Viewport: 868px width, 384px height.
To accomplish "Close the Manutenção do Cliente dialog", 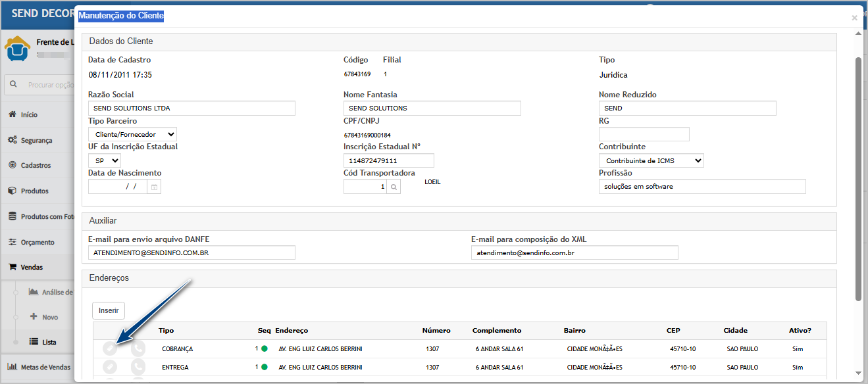I will coord(854,18).
